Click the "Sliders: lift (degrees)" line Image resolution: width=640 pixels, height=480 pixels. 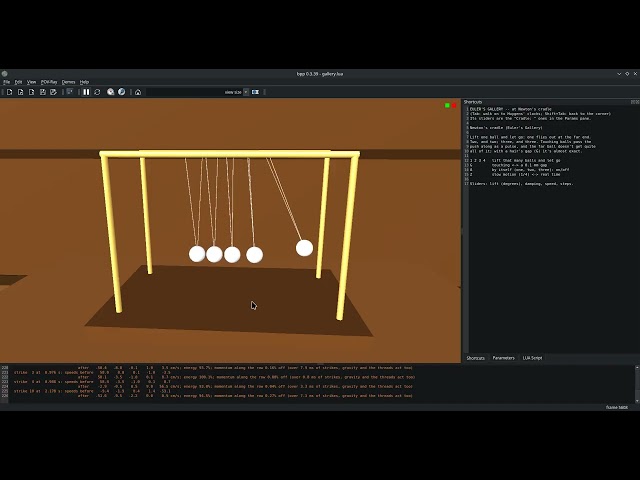(x=521, y=184)
